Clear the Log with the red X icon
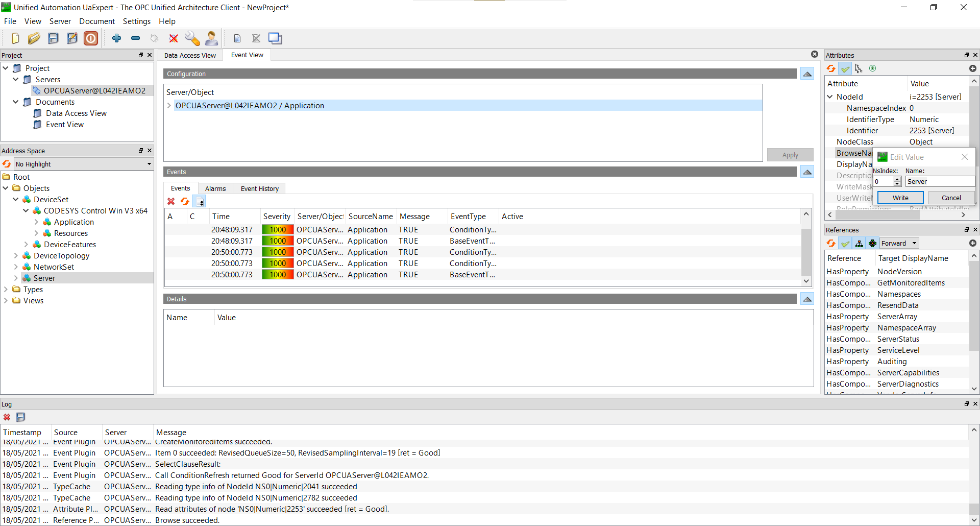980x526 pixels. point(7,417)
